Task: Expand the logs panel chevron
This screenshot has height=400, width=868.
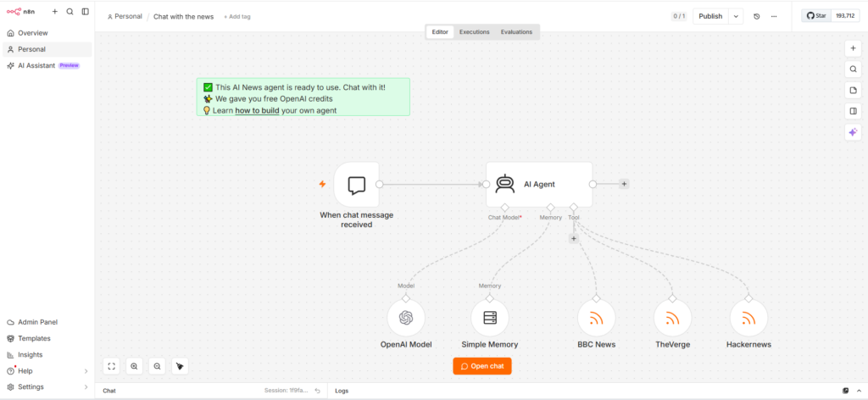Action: (858, 391)
